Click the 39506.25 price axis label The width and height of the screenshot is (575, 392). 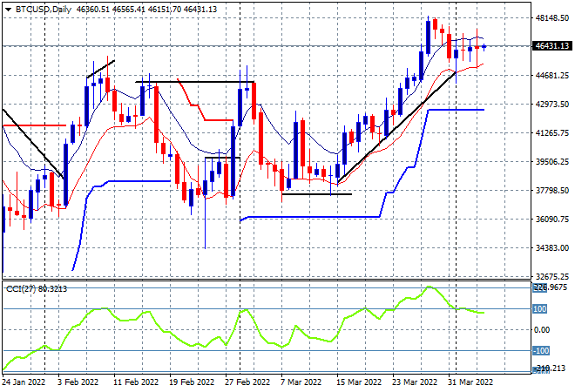pyautogui.click(x=552, y=162)
